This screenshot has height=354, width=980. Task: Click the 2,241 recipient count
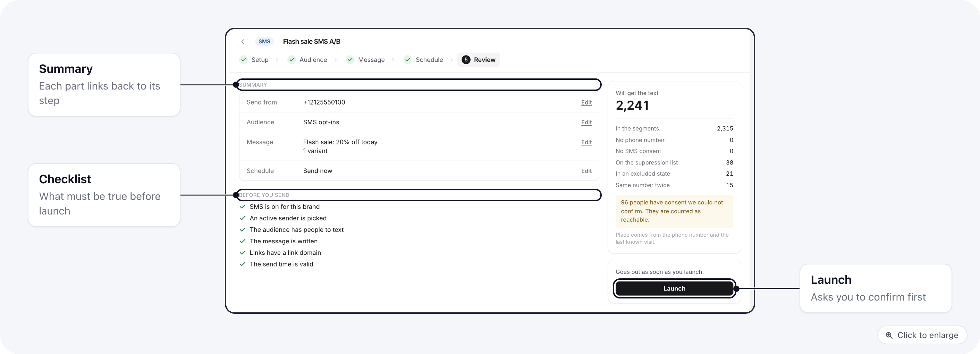632,106
